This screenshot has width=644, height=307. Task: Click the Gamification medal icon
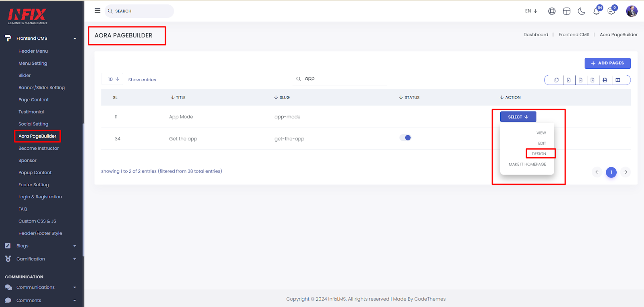[x=8, y=259]
